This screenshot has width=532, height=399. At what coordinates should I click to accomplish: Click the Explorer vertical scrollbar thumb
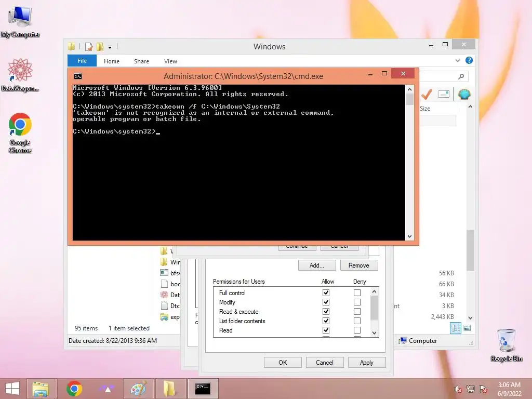pyautogui.click(x=470, y=250)
